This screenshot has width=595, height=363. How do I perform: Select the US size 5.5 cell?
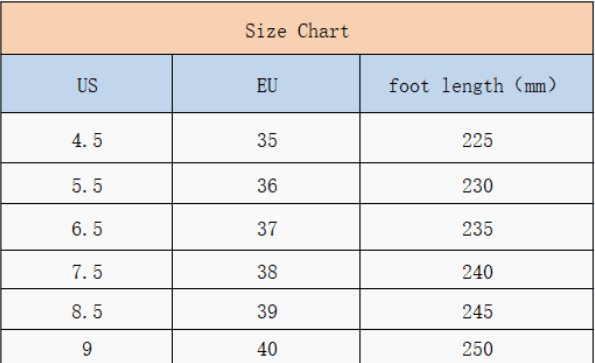pyautogui.click(x=87, y=184)
